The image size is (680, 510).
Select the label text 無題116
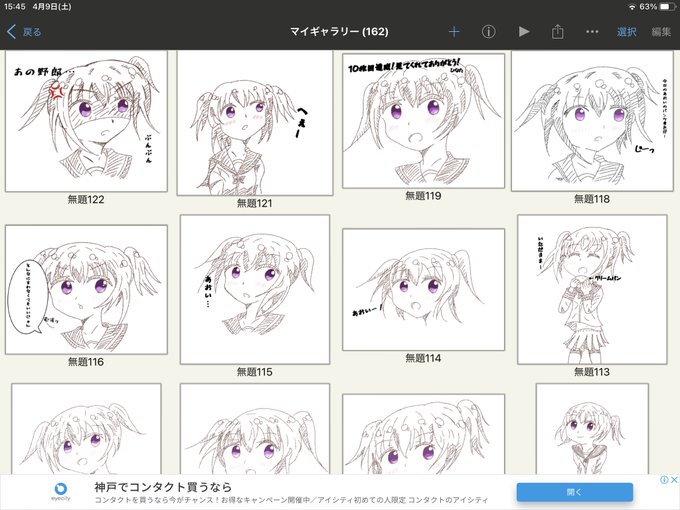[86, 362]
